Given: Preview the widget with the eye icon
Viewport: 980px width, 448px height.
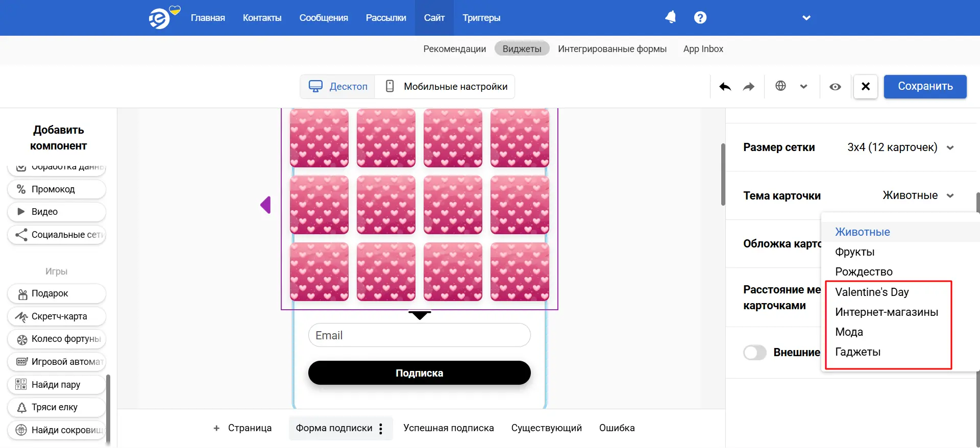Looking at the screenshot, I should (x=835, y=87).
